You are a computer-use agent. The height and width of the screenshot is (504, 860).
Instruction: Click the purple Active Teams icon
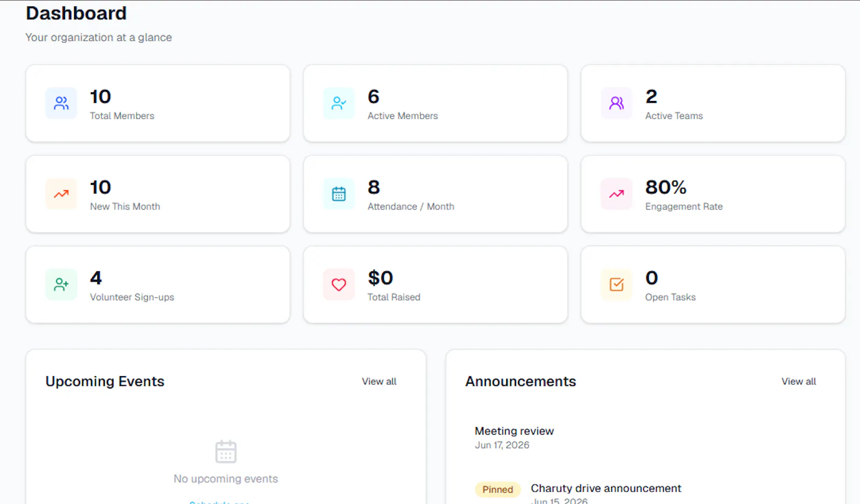click(x=617, y=103)
